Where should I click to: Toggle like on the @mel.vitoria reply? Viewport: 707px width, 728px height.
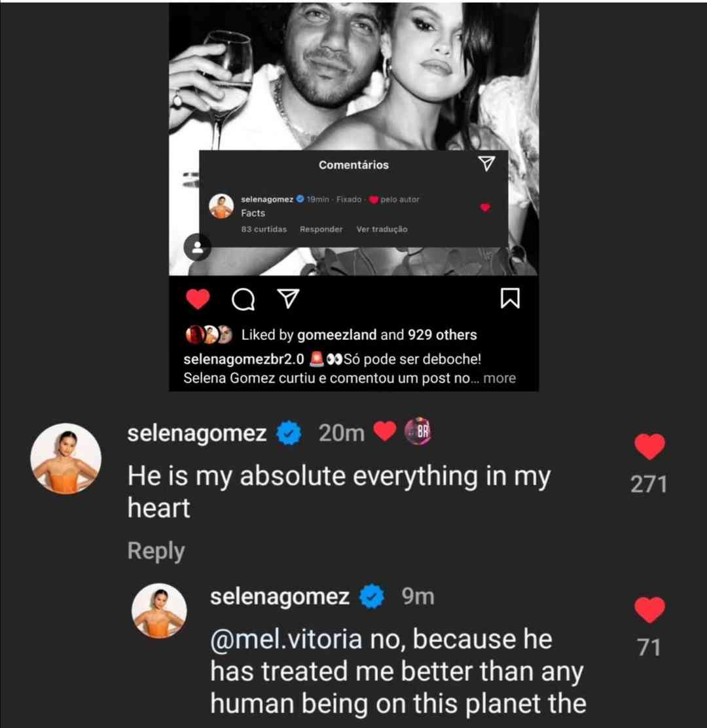click(649, 610)
